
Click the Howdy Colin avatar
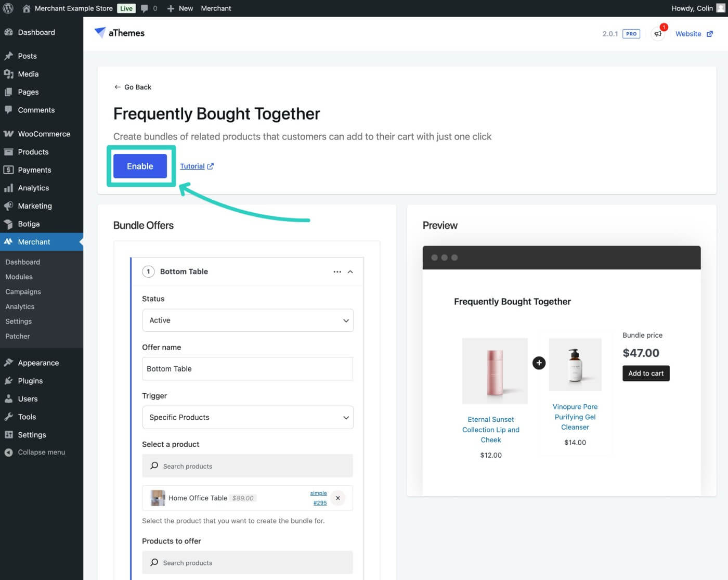(721, 8)
